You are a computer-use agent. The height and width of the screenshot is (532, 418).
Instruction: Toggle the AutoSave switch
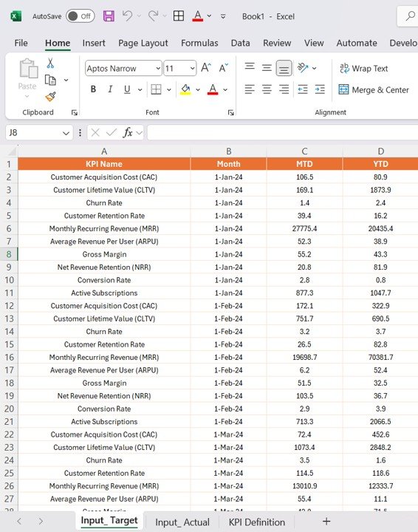(80, 16)
